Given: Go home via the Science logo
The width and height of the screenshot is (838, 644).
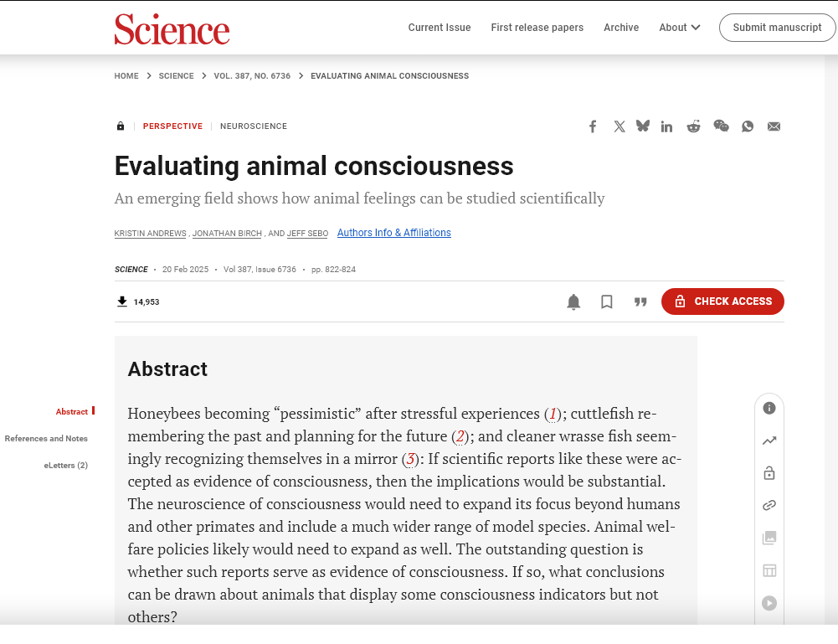Looking at the screenshot, I should point(172,29).
